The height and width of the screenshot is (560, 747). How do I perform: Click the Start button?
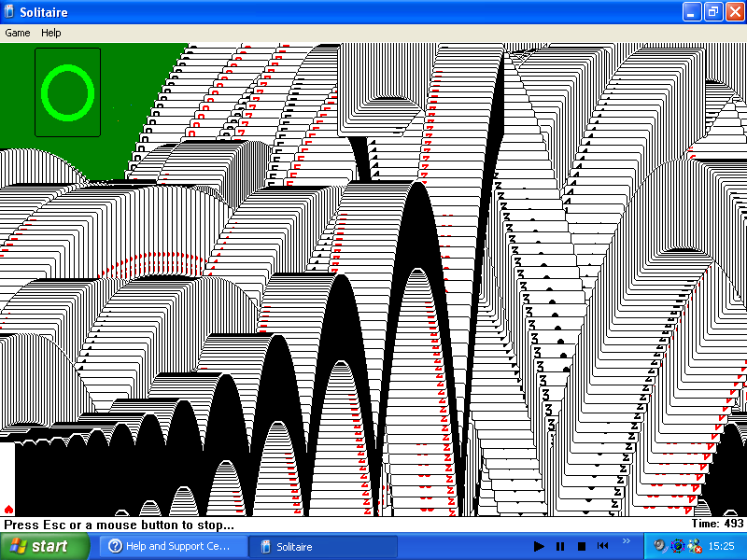(x=44, y=546)
